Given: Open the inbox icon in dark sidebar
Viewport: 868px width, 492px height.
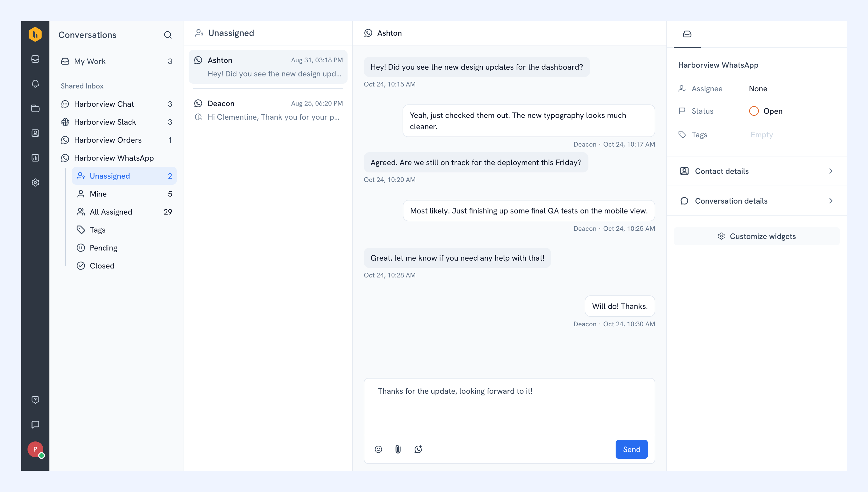Looking at the screenshot, I should click(35, 59).
